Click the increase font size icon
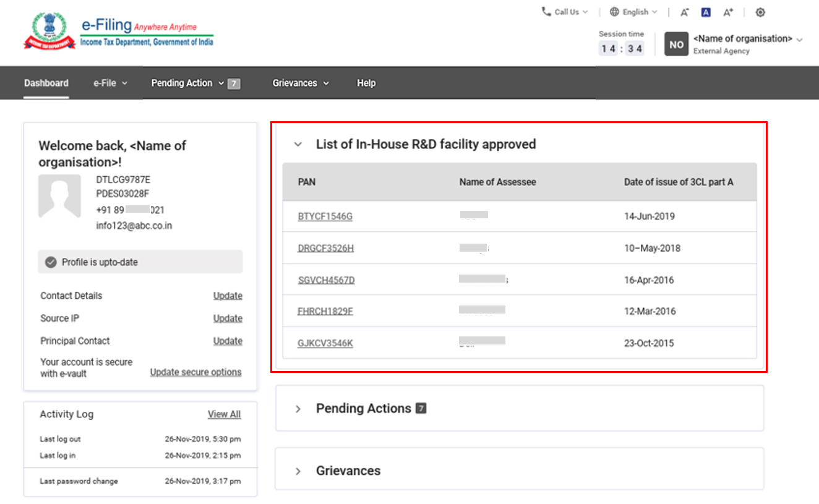Image resolution: width=819 pixels, height=504 pixels. pyautogui.click(x=728, y=12)
